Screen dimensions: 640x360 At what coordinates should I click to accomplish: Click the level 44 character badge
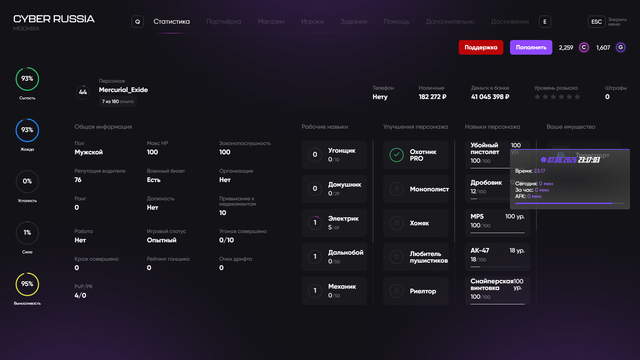tap(83, 92)
